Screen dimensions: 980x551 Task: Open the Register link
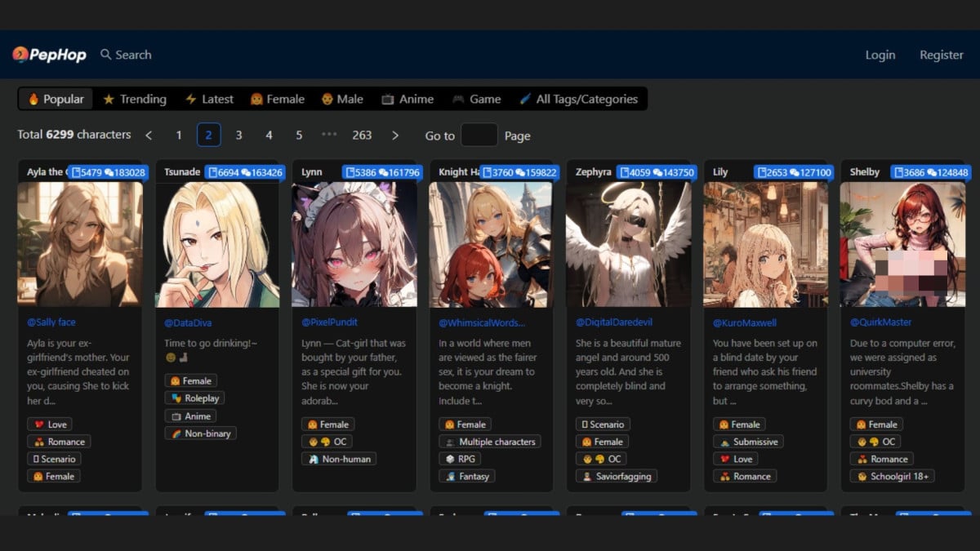pos(941,55)
